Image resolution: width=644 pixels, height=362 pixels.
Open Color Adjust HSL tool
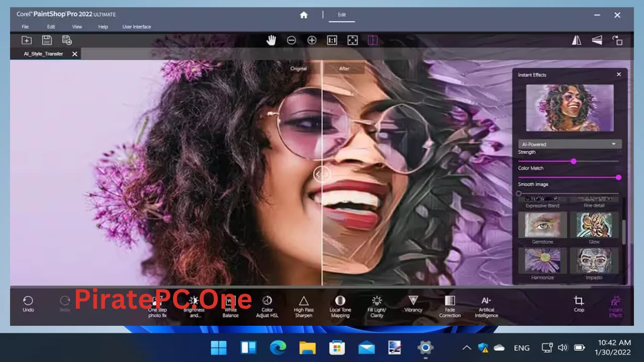(267, 306)
